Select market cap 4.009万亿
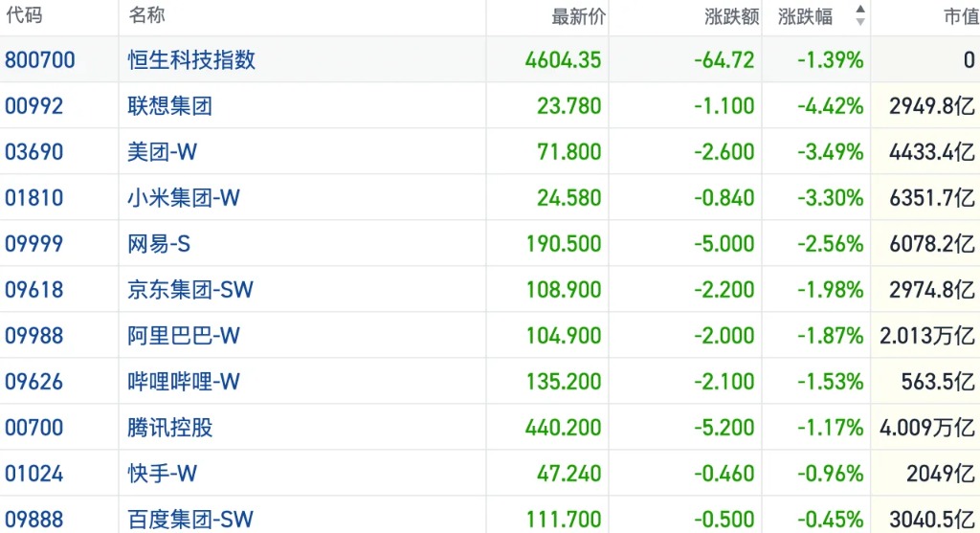 (927, 428)
